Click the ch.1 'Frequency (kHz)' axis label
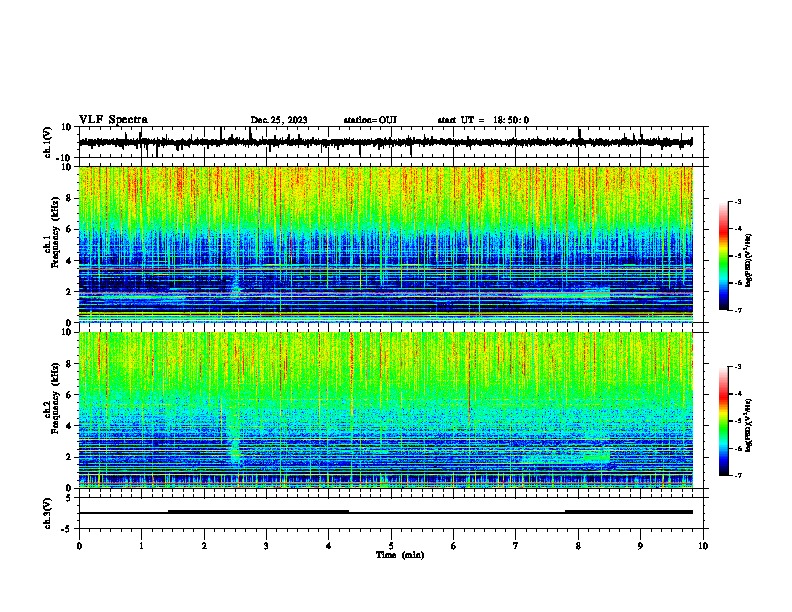 54,232
